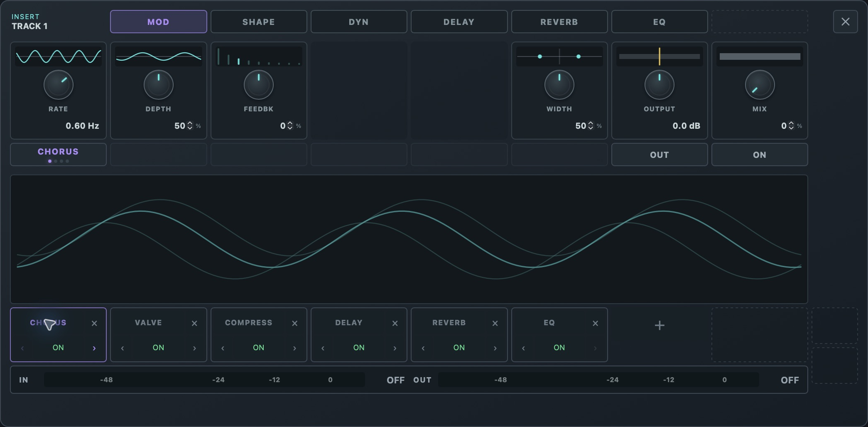Add a new effect slot with plus
Image resolution: width=868 pixels, height=427 pixels.
(660, 325)
